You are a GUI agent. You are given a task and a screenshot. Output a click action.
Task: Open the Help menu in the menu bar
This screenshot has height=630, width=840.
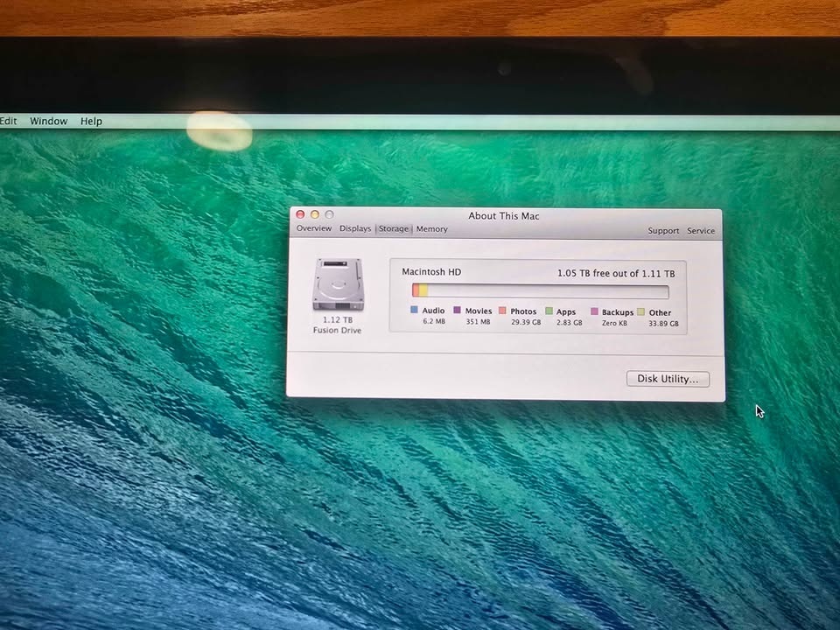click(x=91, y=121)
